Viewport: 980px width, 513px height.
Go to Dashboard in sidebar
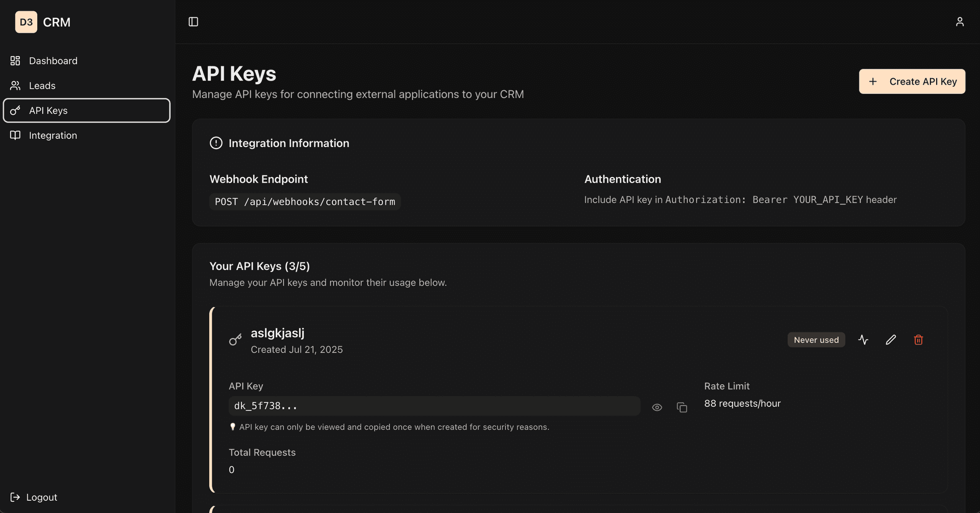(53, 61)
